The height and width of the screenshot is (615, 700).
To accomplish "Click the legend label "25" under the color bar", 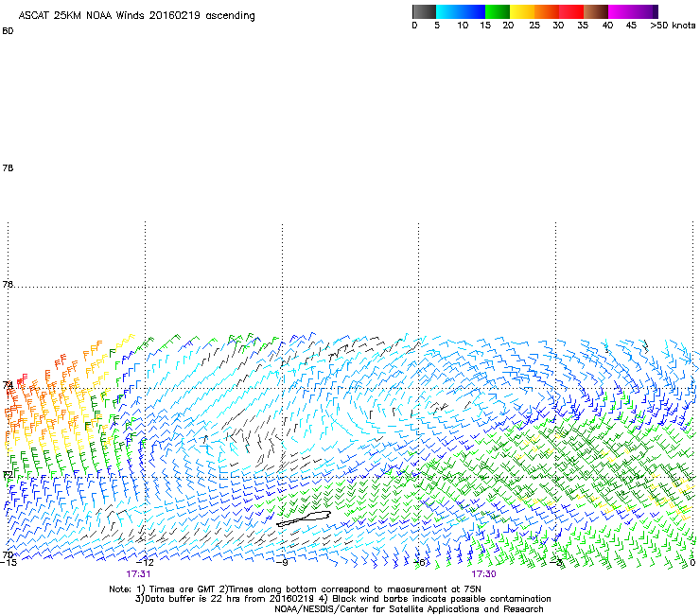I will coord(534,26).
